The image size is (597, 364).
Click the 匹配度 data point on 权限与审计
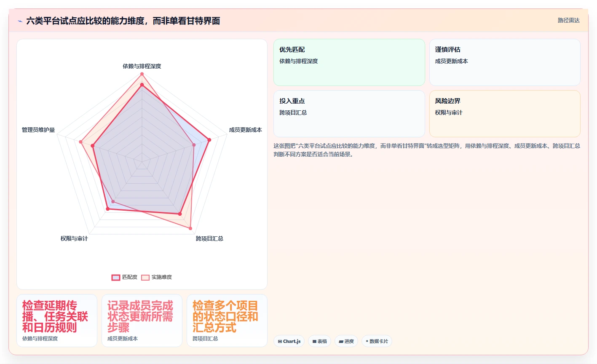pos(107,209)
